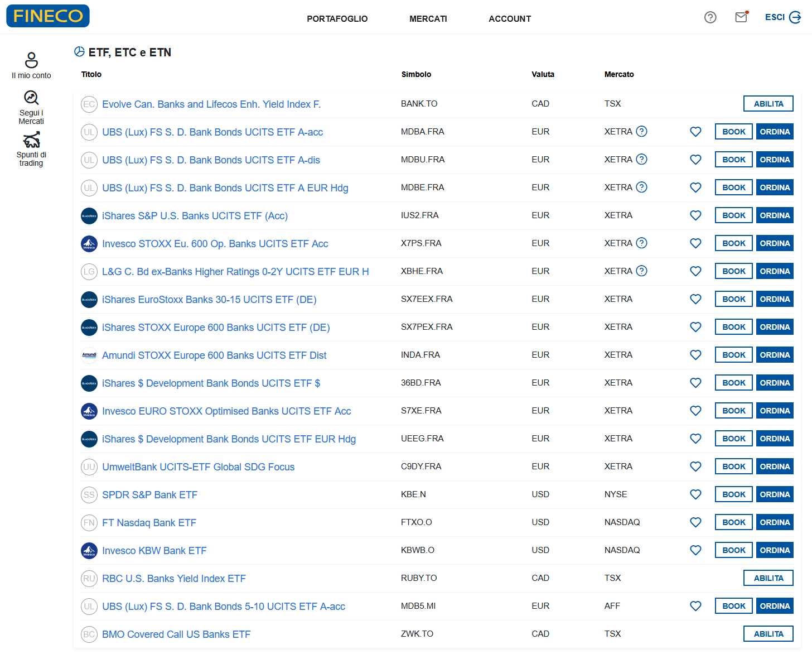
Task: Click BlackRock logo beside iShares S&P U.S. Banks
Action: point(89,216)
